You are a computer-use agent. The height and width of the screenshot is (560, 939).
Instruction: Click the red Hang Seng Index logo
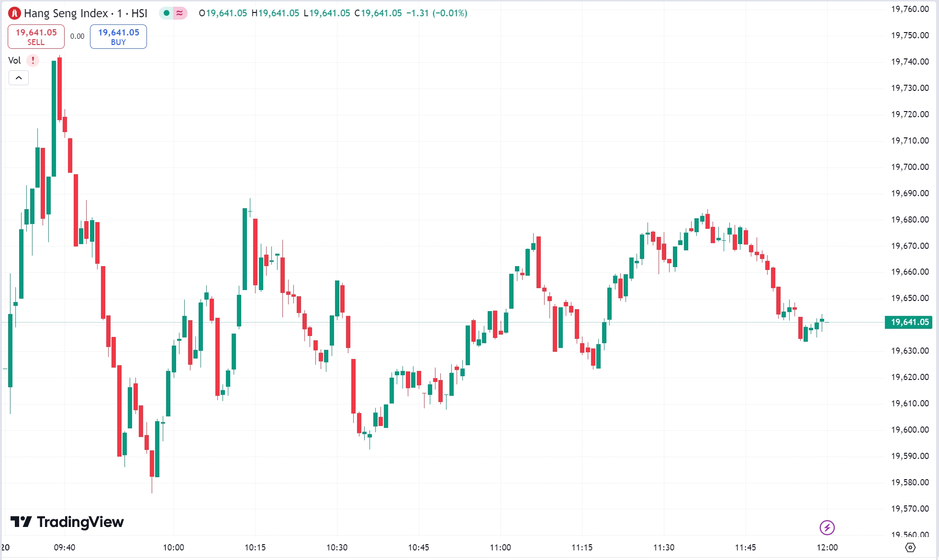(x=14, y=13)
